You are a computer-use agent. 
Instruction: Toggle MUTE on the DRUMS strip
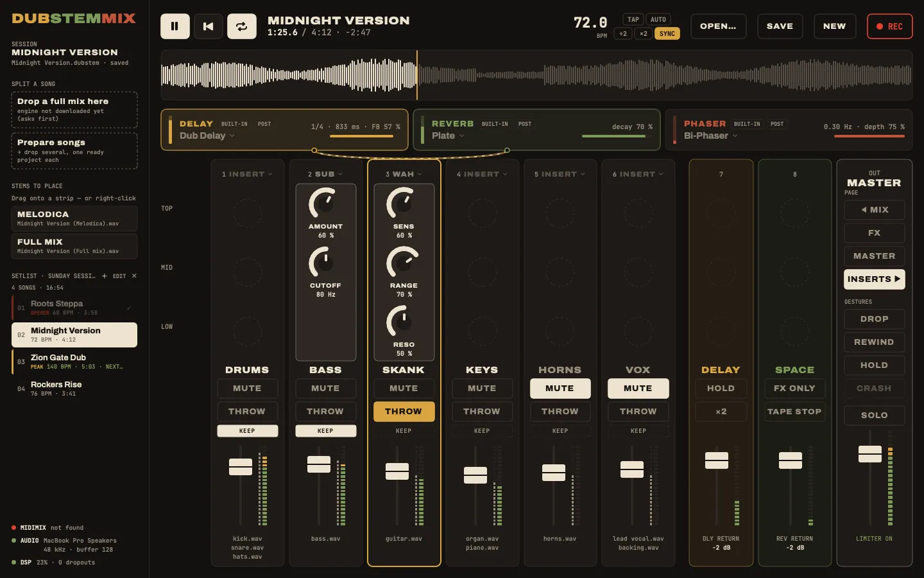point(247,389)
